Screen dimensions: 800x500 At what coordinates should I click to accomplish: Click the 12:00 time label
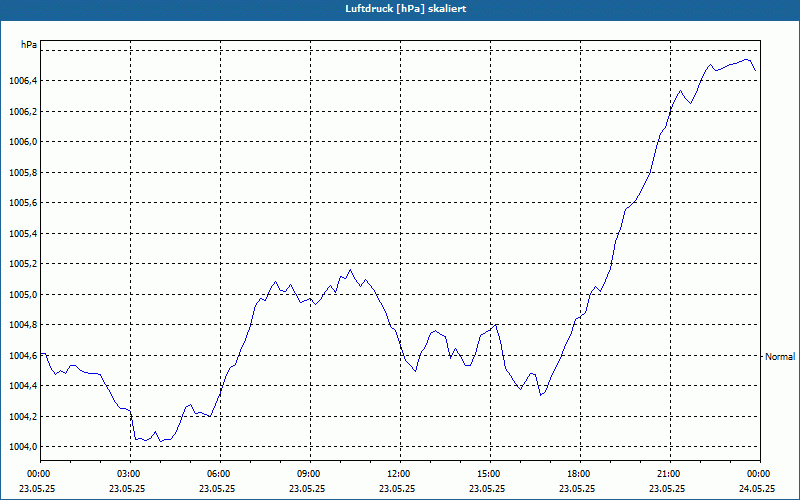click(401, 474)
